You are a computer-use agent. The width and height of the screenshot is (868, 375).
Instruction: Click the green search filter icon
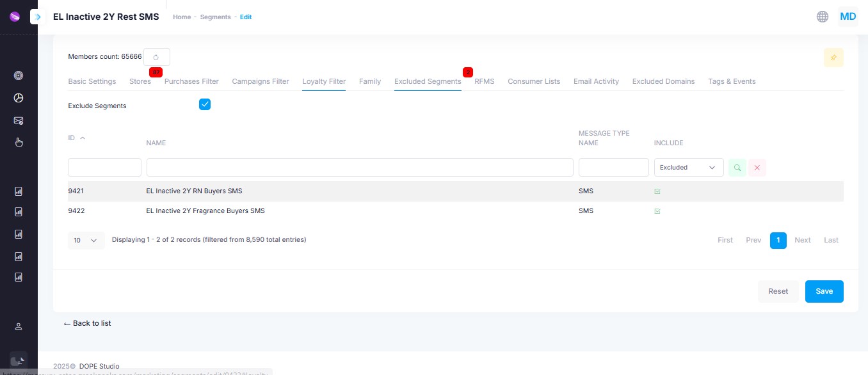[x=737, y=168]
